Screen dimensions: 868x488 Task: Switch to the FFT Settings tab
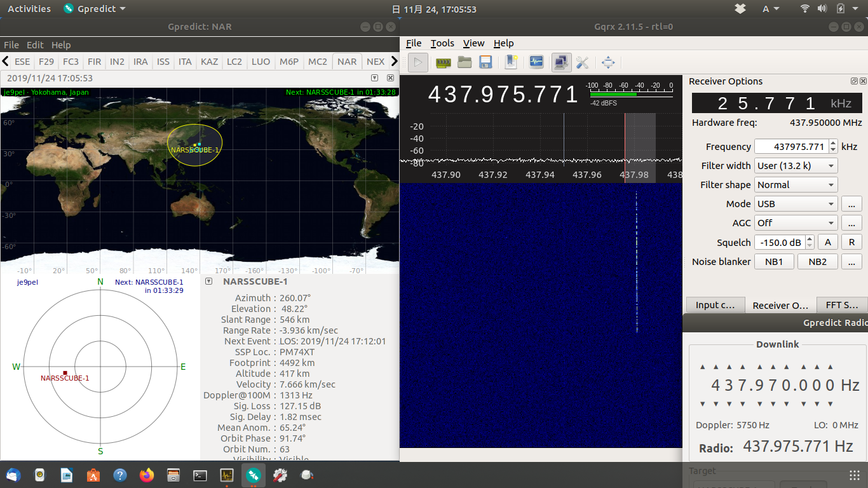[x=841, y=305]
